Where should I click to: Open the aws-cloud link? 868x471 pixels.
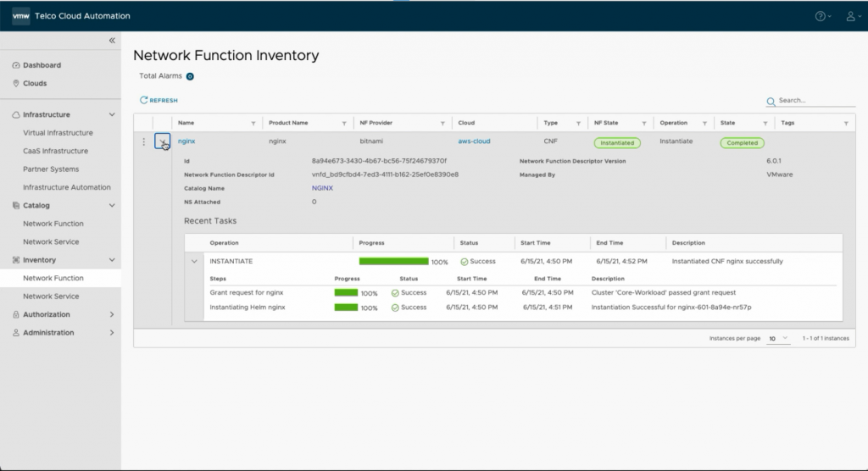point(474,142)
